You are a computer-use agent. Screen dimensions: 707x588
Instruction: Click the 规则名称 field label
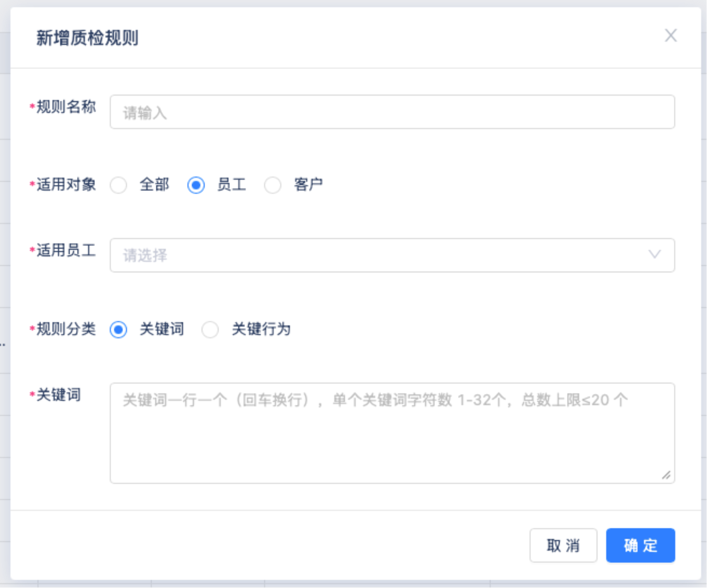tap(66, 107)
